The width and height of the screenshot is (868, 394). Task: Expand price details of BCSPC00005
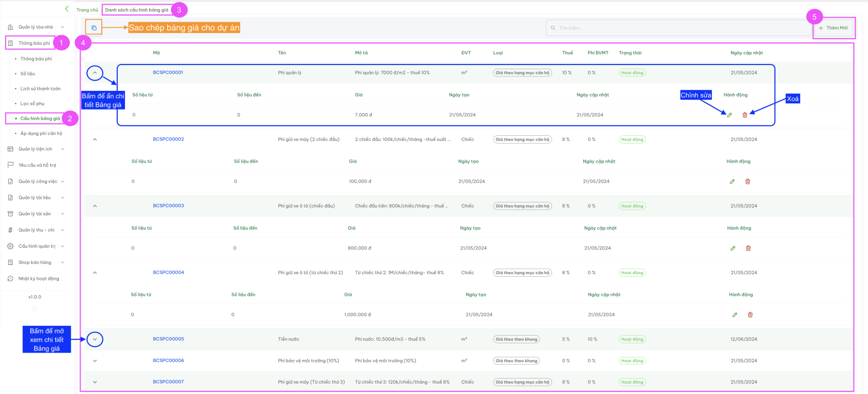(95, 339)
